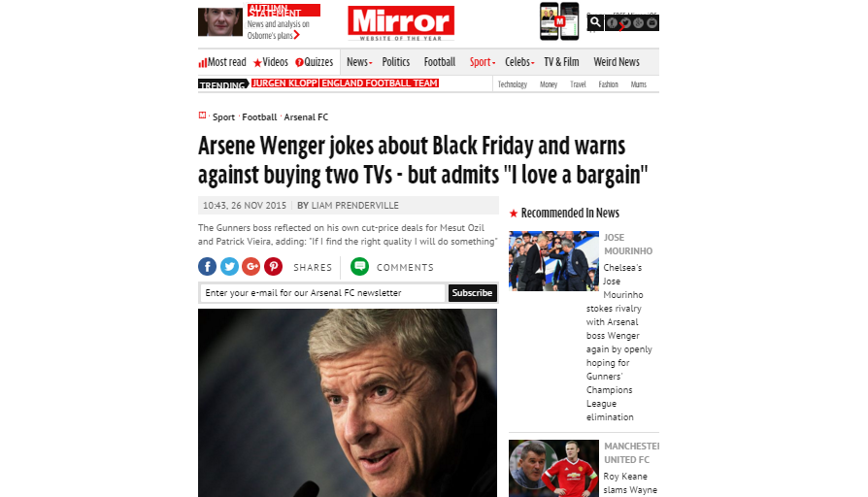Share article via blue Facebook icon

click(208, 267)
